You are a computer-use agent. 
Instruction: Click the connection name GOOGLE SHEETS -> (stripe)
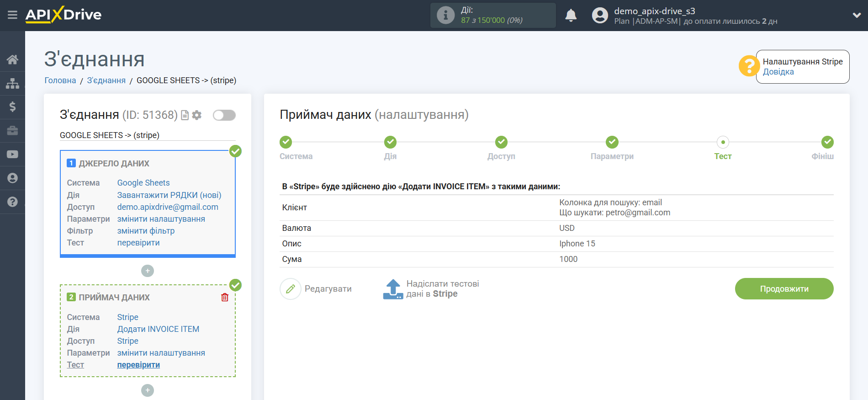click(x=110, y=135)
